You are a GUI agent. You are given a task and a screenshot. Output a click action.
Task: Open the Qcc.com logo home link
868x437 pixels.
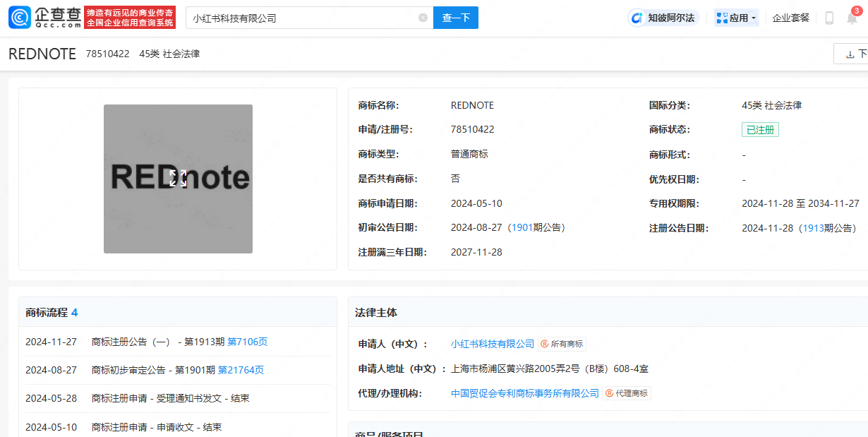pos(45,18)
